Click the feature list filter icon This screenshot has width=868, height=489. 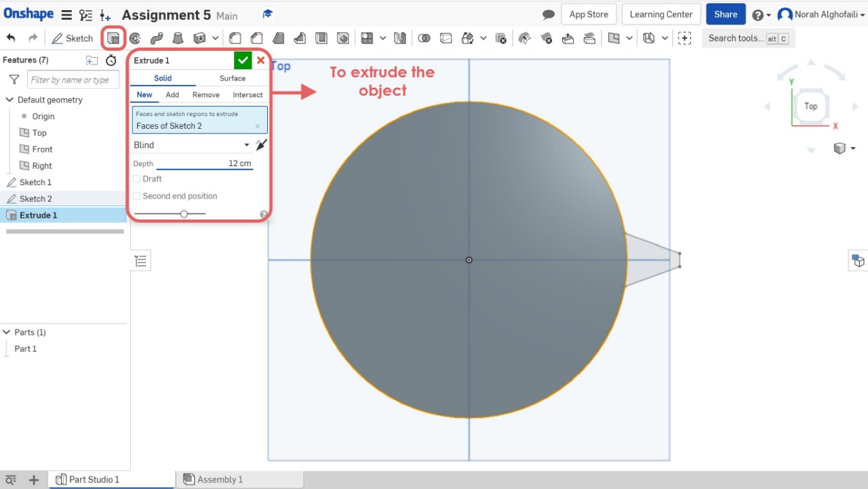14,79
